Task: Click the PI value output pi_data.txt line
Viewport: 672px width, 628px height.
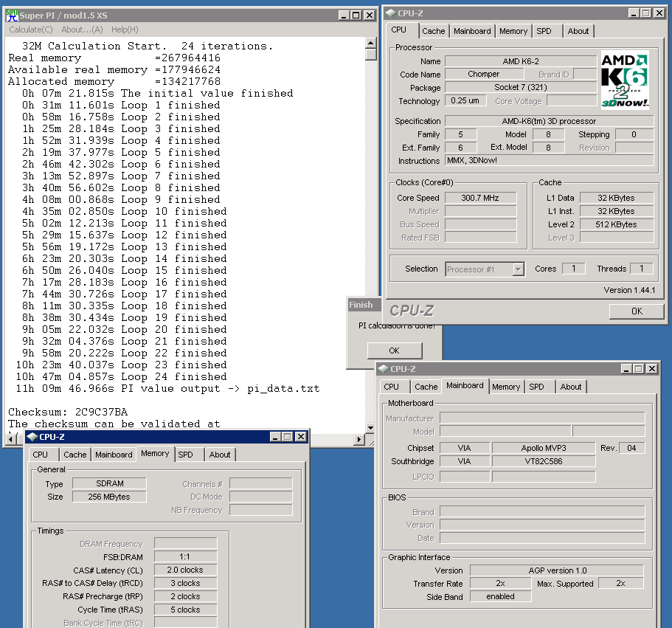Action: click(x=167, y=389)
